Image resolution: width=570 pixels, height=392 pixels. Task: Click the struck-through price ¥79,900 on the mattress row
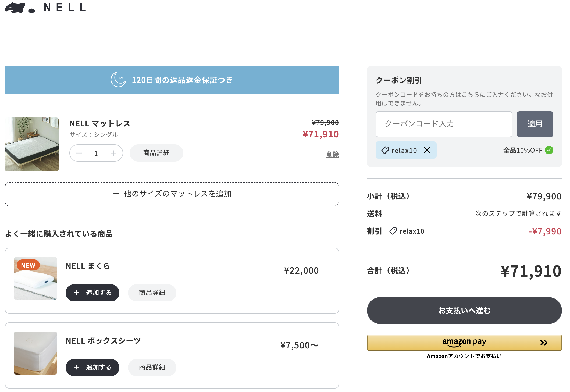pyautogui.click(x=325, y=123)
